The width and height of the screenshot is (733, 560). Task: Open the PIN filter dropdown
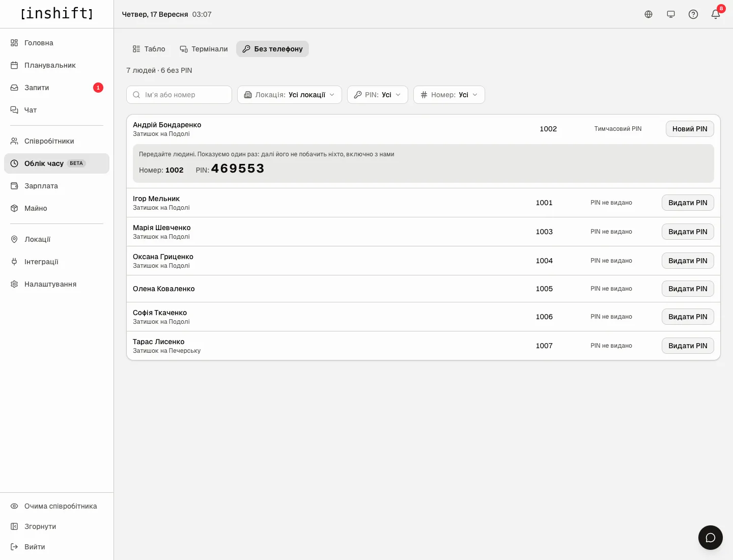pos(378,95)
